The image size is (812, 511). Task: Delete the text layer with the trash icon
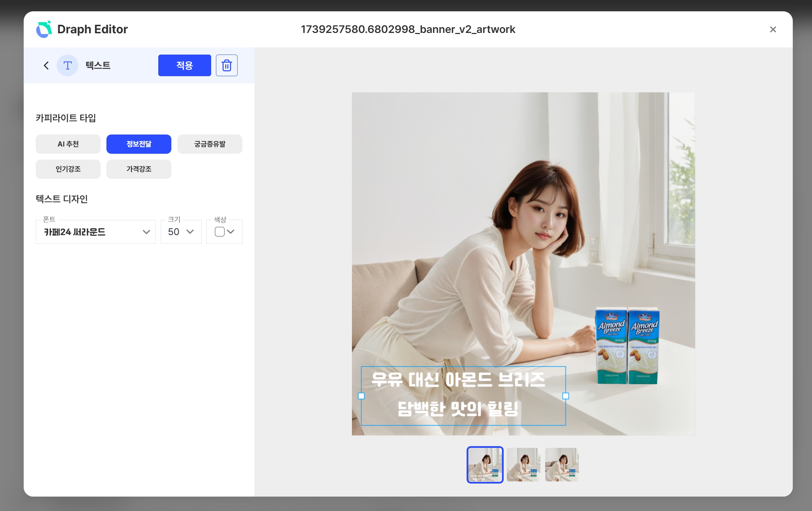click(x=227, y=65)
